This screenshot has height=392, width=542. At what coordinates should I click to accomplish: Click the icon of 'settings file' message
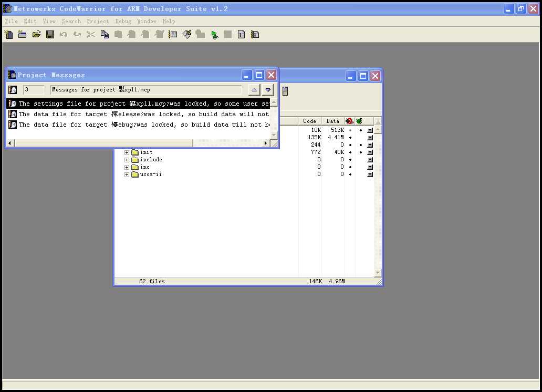click(x=13, y=104)
